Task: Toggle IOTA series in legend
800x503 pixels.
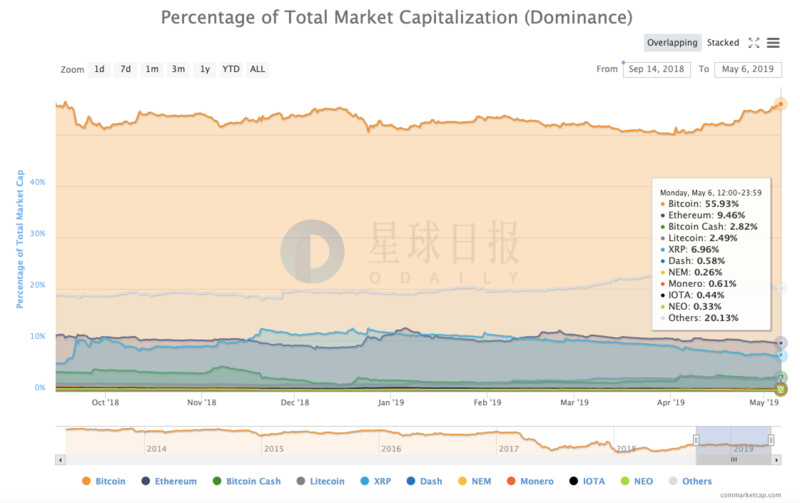Action: click(x=587, y=481)
